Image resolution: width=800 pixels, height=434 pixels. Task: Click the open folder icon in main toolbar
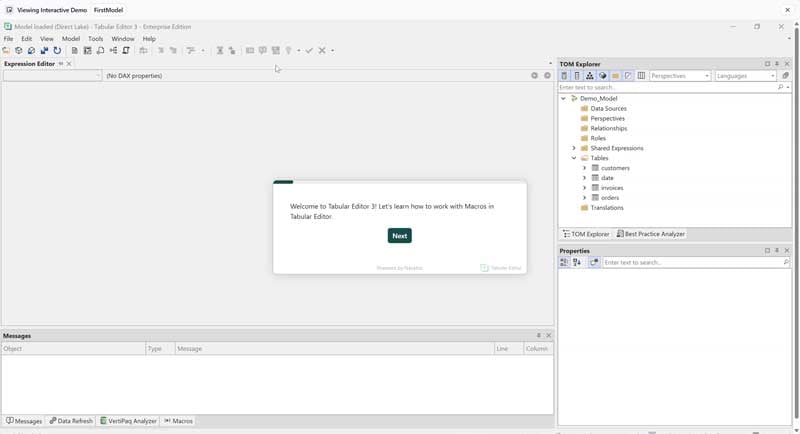click(x=6, y=50)
